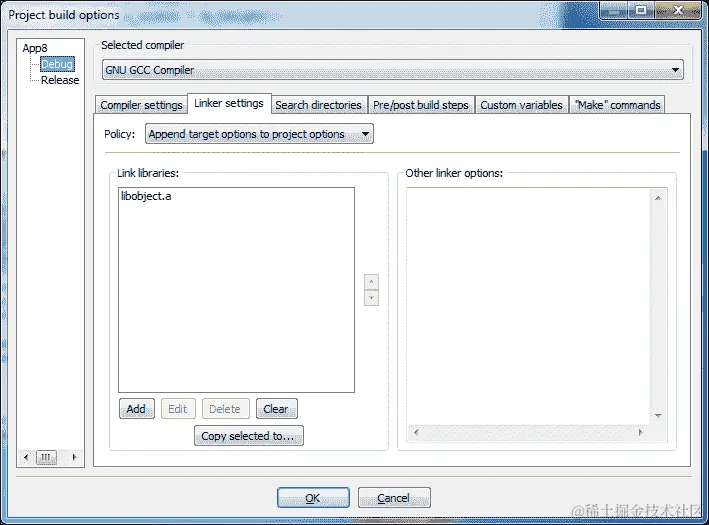Move selected library up arrow
The width and height of the screenshot is (709, 525).
coord(371,282)
